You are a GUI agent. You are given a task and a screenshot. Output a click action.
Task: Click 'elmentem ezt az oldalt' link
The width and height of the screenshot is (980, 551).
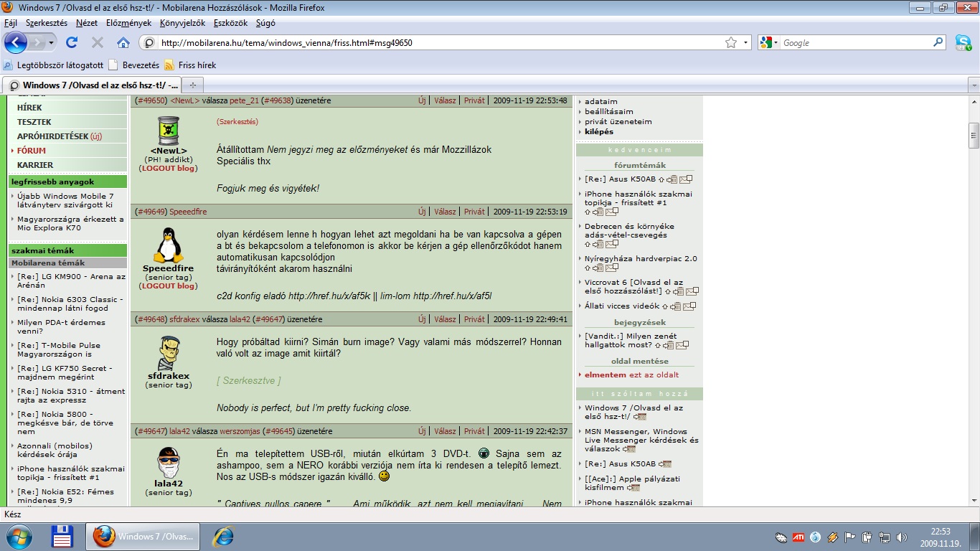[631, 375]
